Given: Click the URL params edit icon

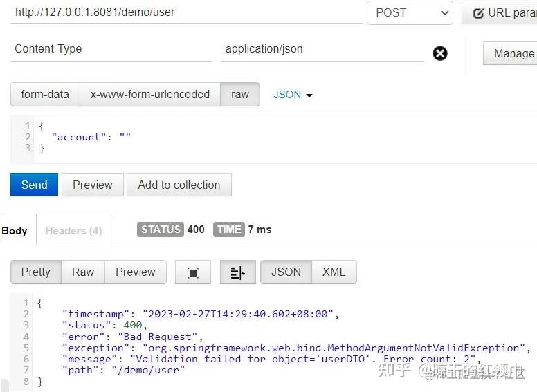Looking at the screenshot, I should [x=478, y=13].
